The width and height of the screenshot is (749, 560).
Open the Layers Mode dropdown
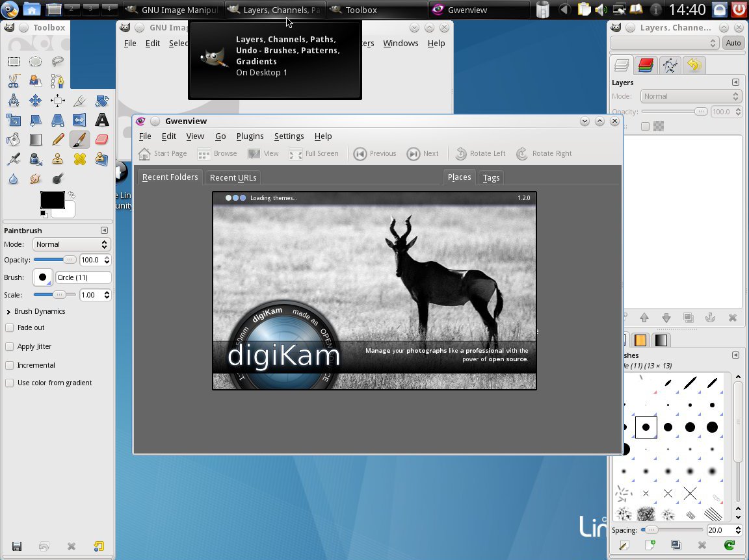(x=691, y=96)
